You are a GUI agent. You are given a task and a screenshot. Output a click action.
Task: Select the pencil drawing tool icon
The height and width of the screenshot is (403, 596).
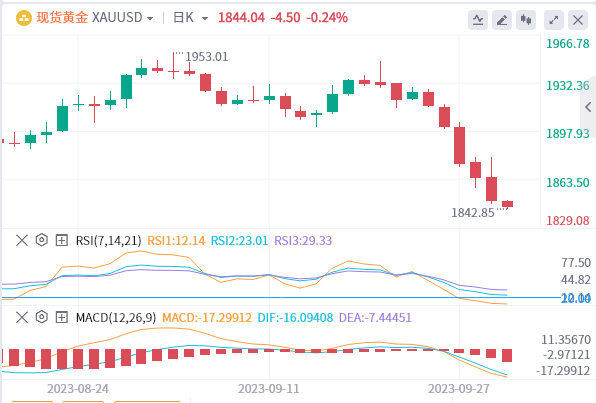[x=502, y=20]
